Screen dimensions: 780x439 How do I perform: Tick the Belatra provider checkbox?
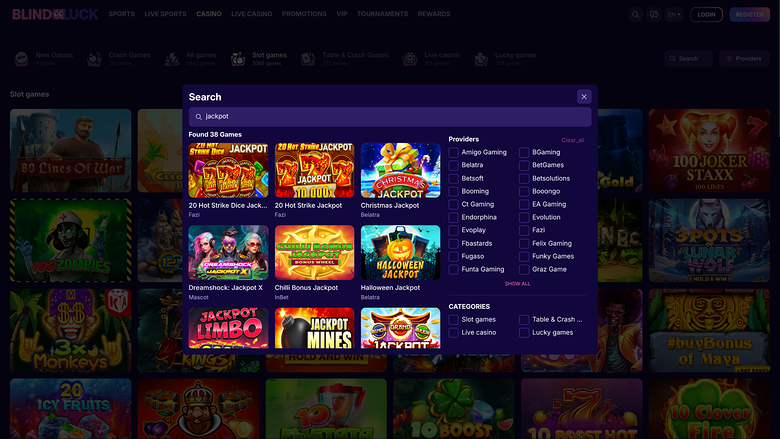[453, 165]
